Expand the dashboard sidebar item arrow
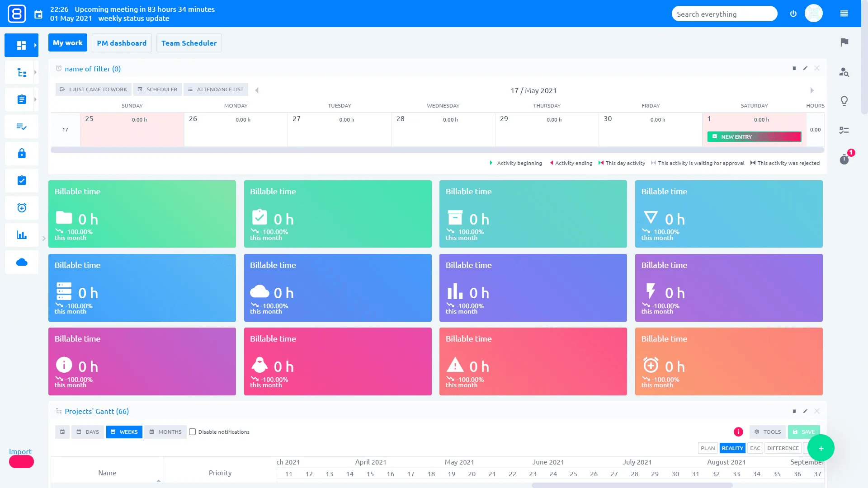This screenshot has width=868, height=488. [x=35, y=45]
